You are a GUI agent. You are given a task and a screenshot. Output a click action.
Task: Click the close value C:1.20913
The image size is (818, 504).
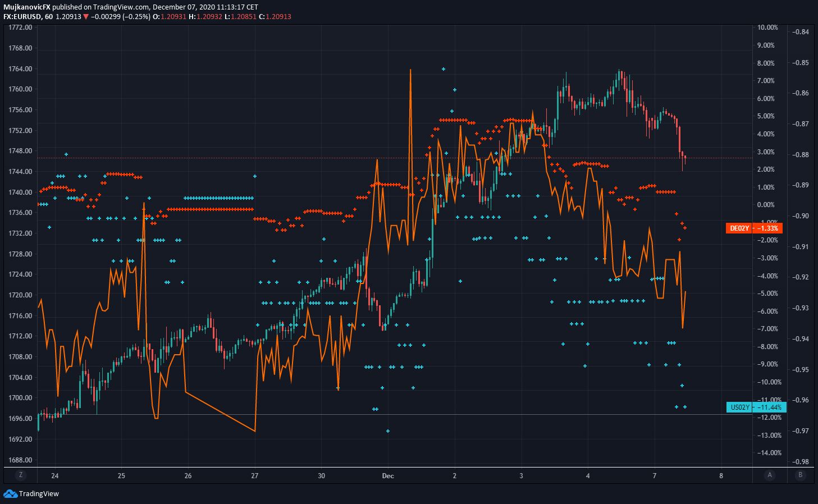click(275, 17)
